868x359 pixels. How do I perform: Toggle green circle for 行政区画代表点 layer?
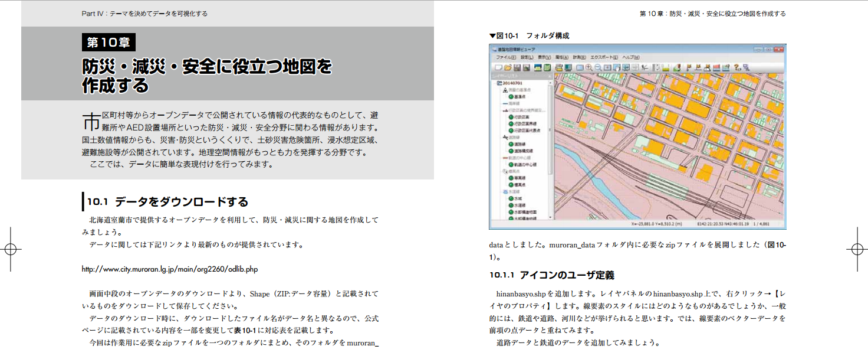pos(511,130)
